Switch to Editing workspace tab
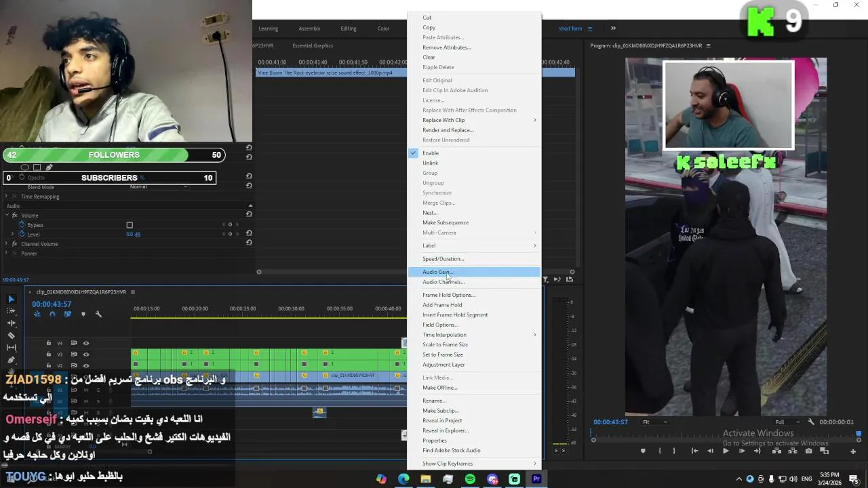Screen dimensions: 868x488 [349, 28]
